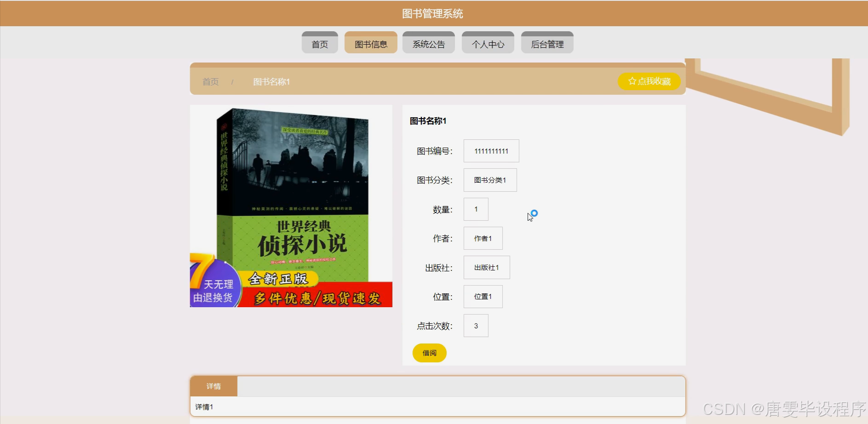The width and height of the screenshot is (868, 424).
Task: Click the 借阅 borrow button
Action: pyautogui.click(x=430, y=353)
